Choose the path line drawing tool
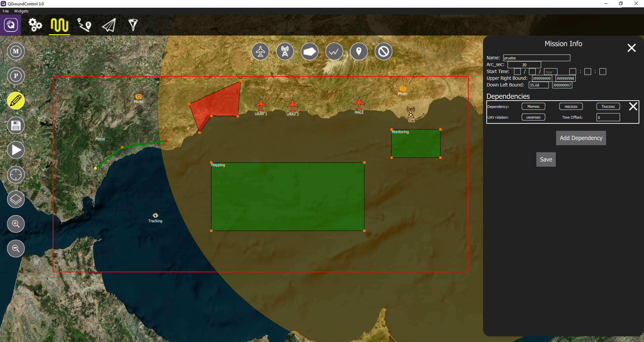The height and width of the screenshot is (342, 644). click(334, 52)
